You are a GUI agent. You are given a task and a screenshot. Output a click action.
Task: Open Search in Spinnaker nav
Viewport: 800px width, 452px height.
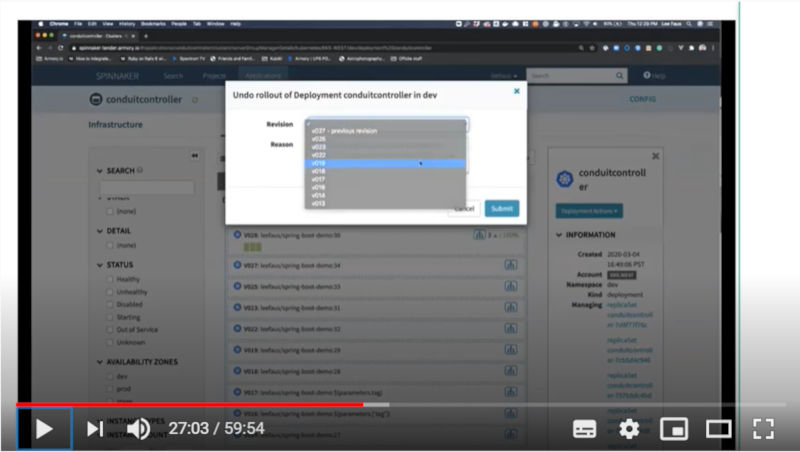pos(173,76)
